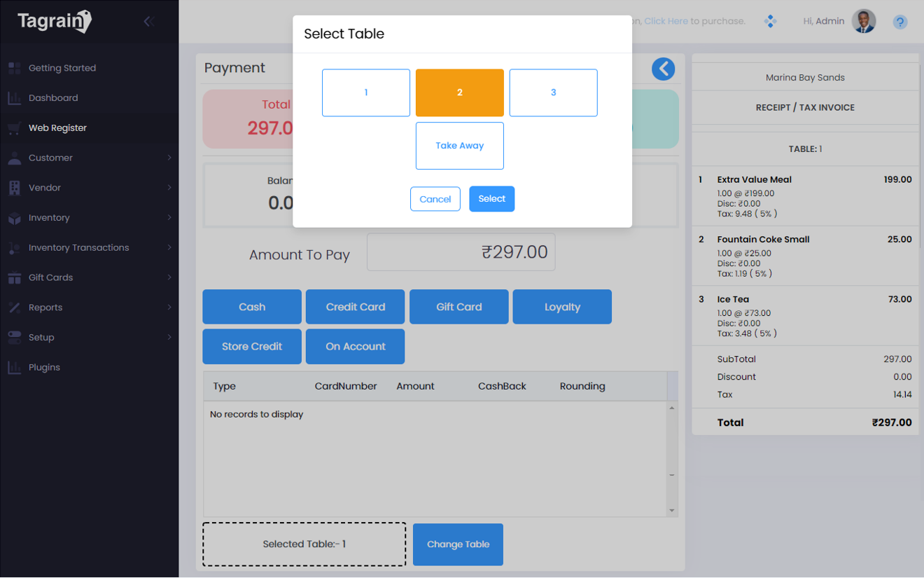Click the blue back arrow on the Payment panel
The width and height of the screenshot is (924, 578).
pyautogui.click(x=663, y=69)
